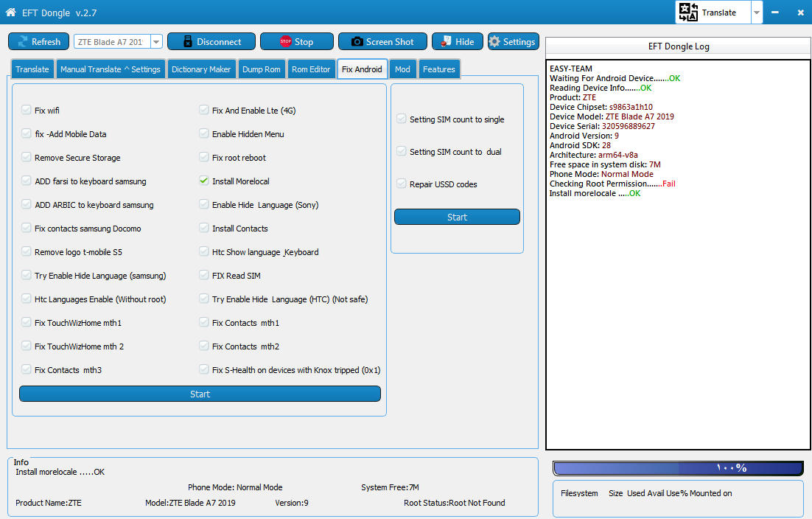
Task: Click 'Root Status:Root Not Found' text
Action: point(454,503)
